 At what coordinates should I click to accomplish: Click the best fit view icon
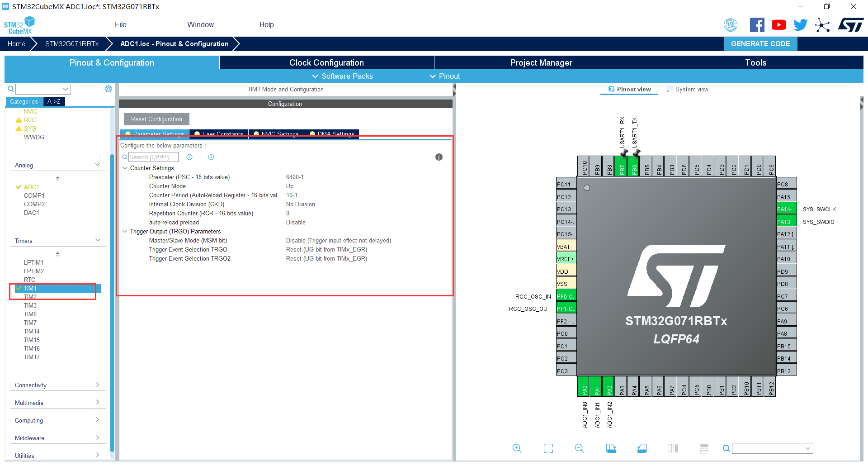(548, 448)
